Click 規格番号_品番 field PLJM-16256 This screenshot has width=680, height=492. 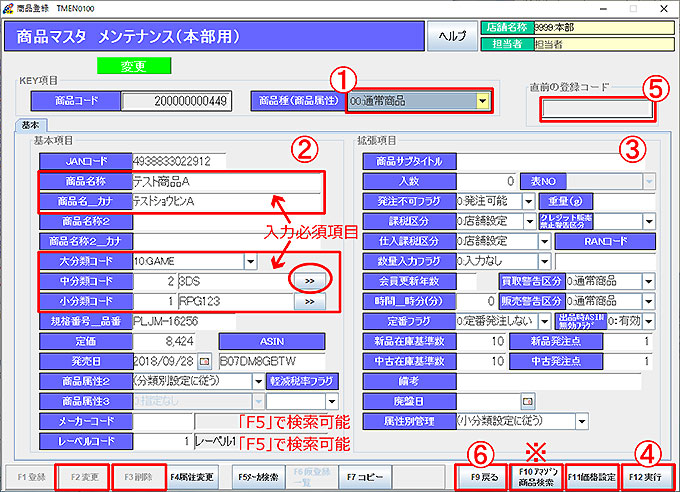point(184,321)
